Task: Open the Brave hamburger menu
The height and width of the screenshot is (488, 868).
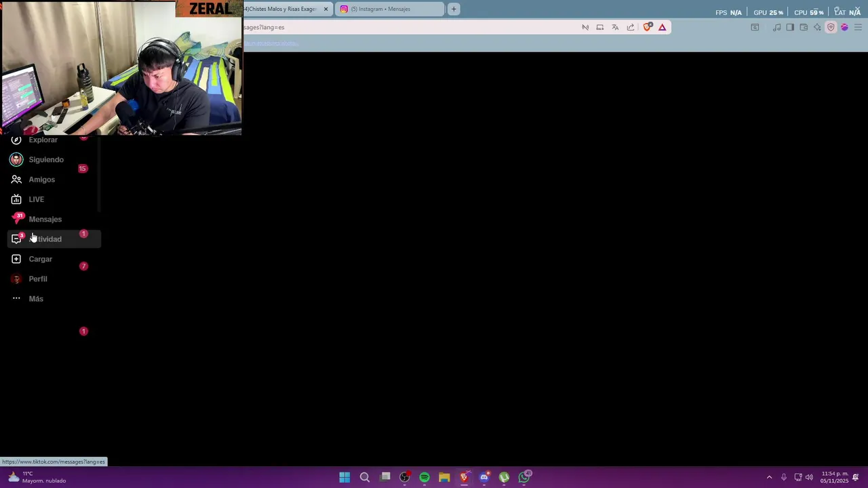Action: [x=858, y=27]
